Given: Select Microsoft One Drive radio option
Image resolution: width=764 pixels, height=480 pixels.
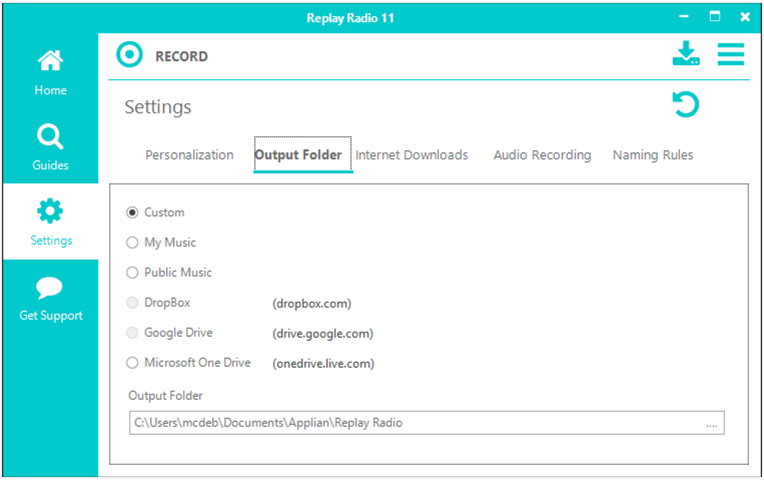Looking at the screenshot, I should point(189,363).
